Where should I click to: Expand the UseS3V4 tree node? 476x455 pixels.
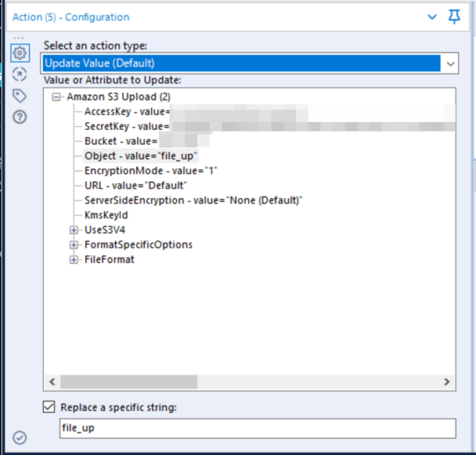[74, 230]
